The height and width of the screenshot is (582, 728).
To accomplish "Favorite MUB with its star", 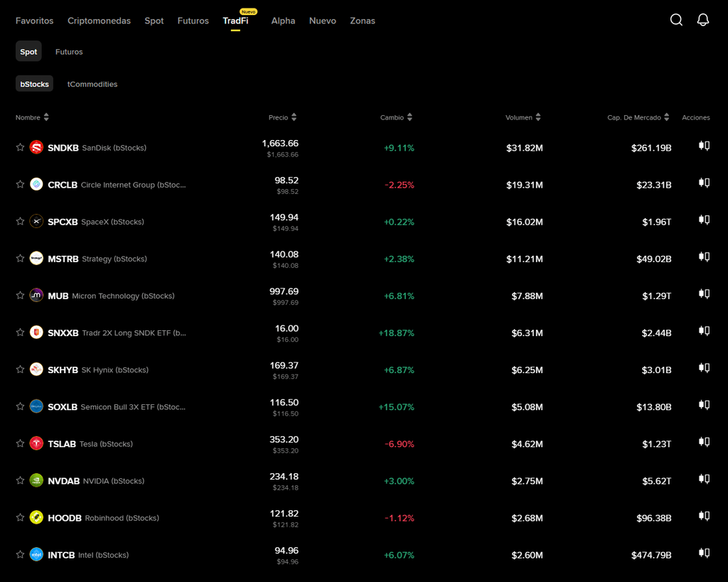I will (x=20, y=295).
